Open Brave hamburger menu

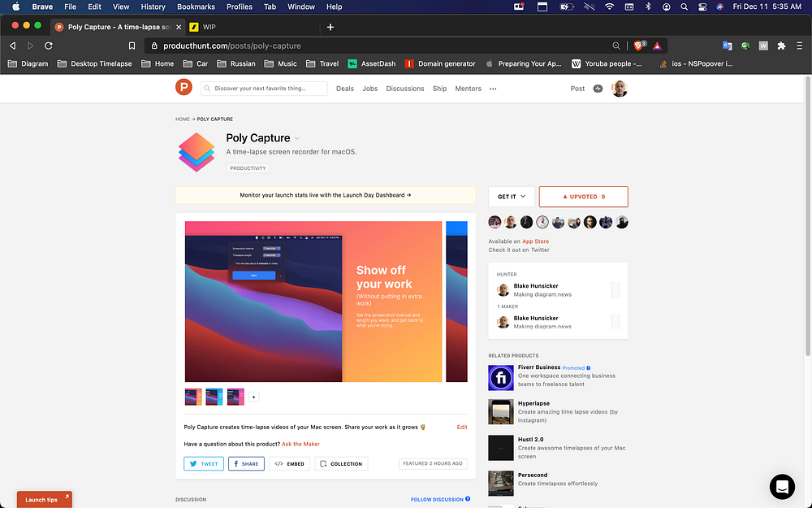tap(800, 46)
